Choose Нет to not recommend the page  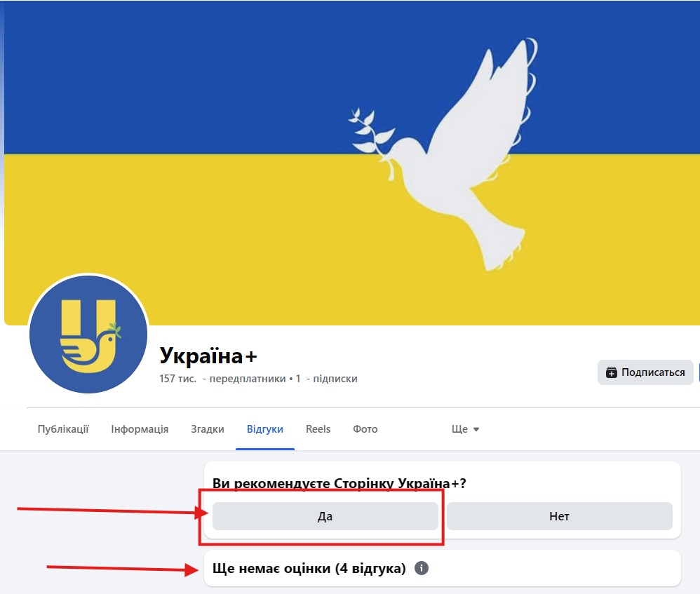pos(560,516)
